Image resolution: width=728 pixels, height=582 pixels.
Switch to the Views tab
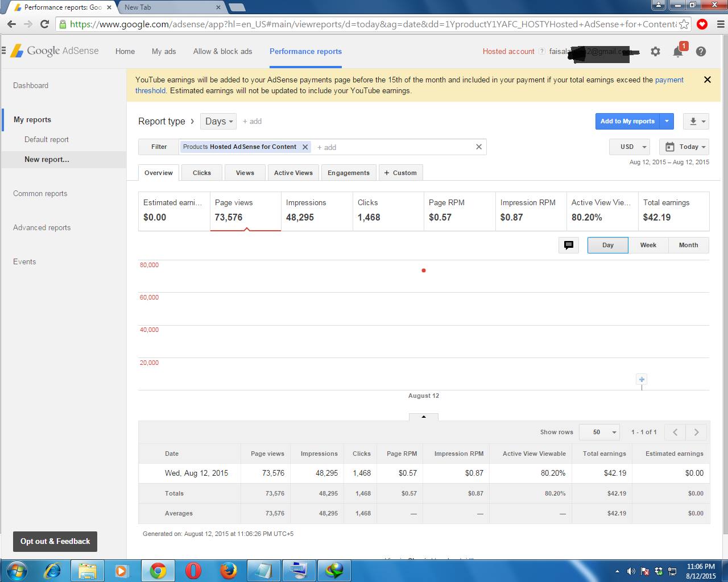coord(245,173)
